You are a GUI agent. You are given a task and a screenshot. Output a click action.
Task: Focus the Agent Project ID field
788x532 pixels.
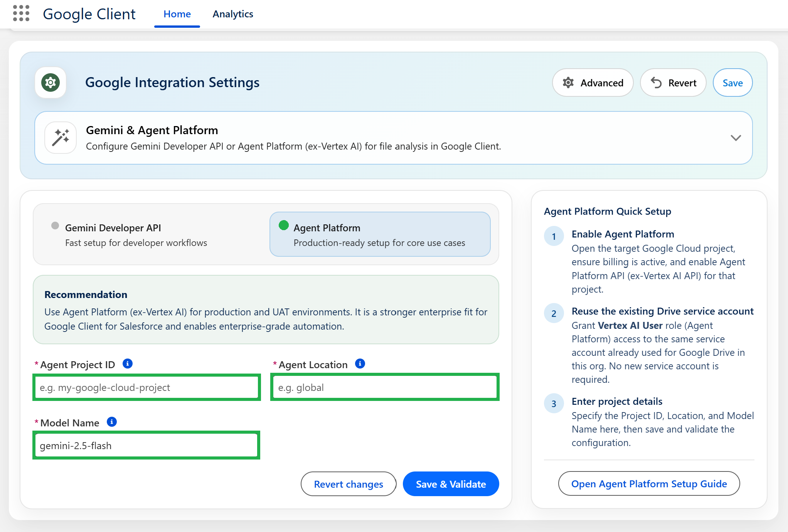(146, 387)
